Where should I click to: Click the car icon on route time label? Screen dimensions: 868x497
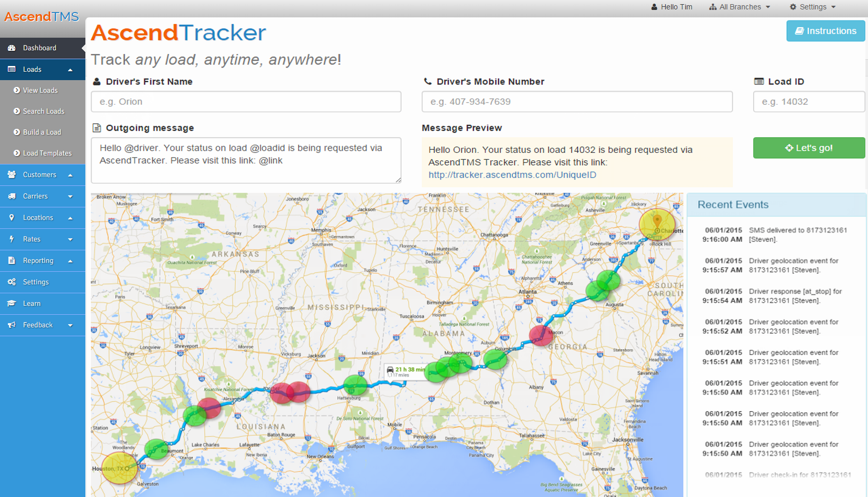tap(390, 370)
